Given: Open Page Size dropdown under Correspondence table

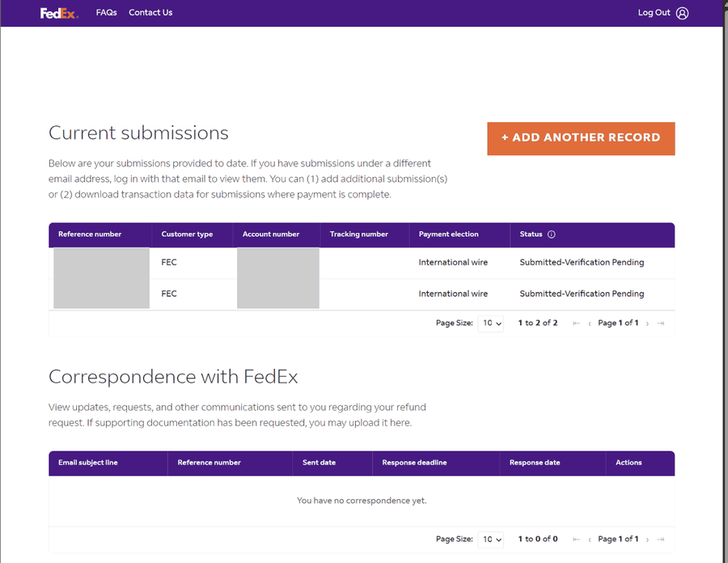Looking at the screenshot, I should (x=491, y=540).
